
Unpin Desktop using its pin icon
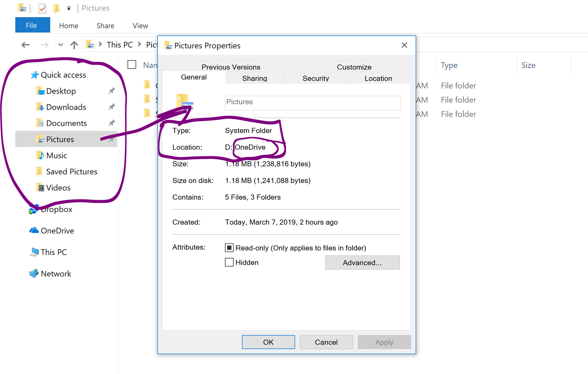point(112,91)
